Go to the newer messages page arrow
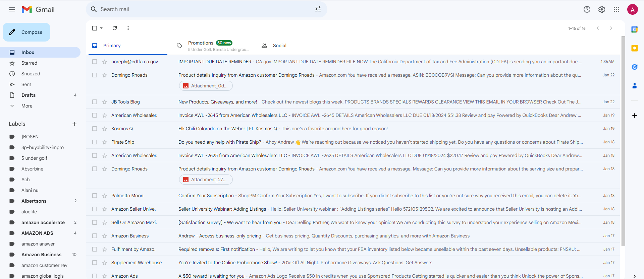 (598, 28)
